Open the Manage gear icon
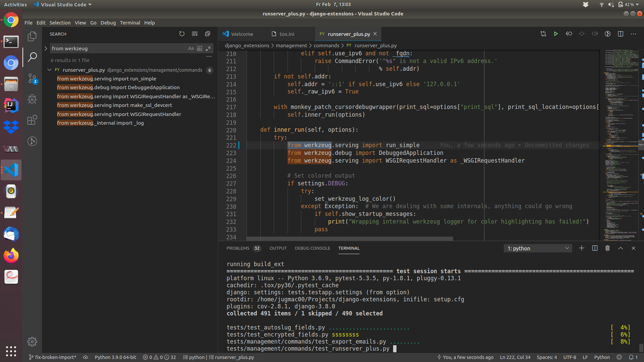Screen dimensions: 644x362 (x=32, y=342)
